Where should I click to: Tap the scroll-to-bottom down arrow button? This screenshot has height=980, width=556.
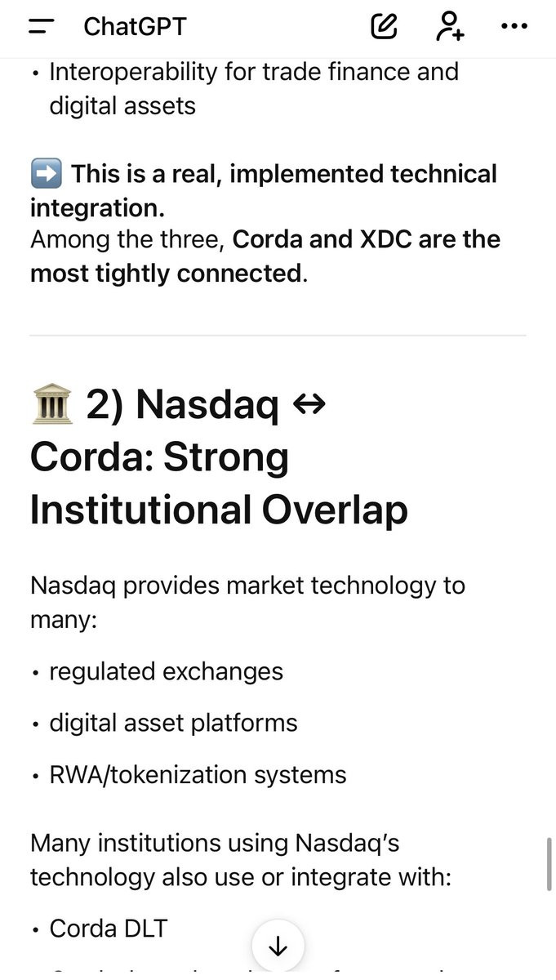[x=278, y=946]
